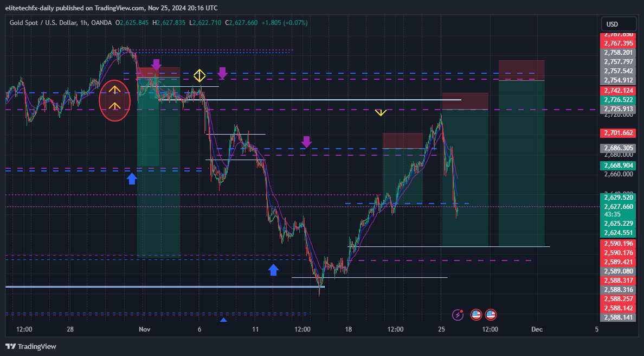Click the green 2,624.551 price label
644x356 pixels.
[x=618, y=233]
